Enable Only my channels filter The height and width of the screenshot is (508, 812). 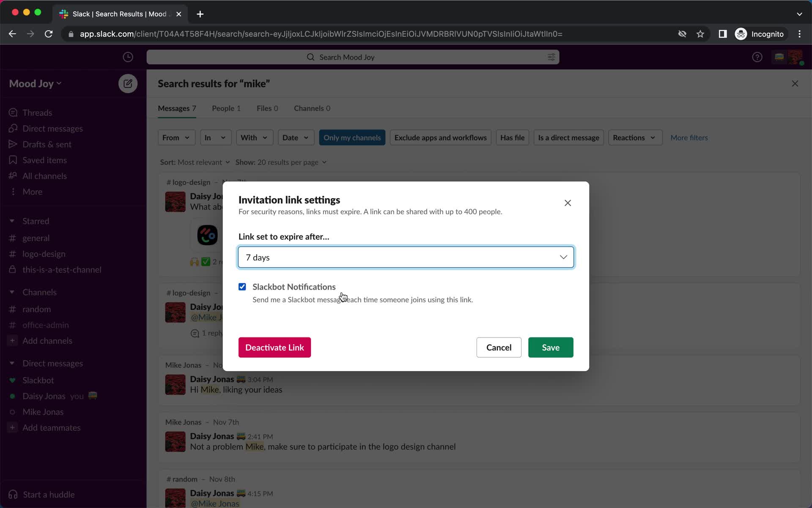tap(352, 138)
